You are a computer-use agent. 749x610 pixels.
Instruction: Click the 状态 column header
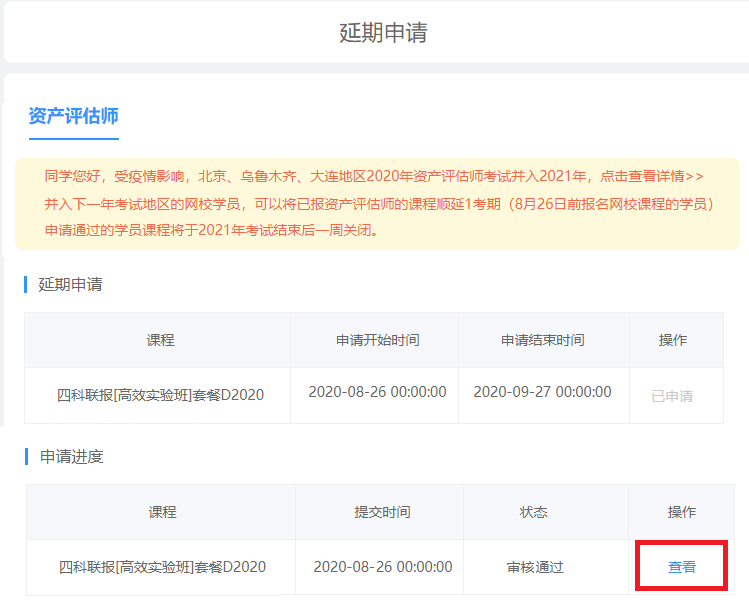coord(533,512)
